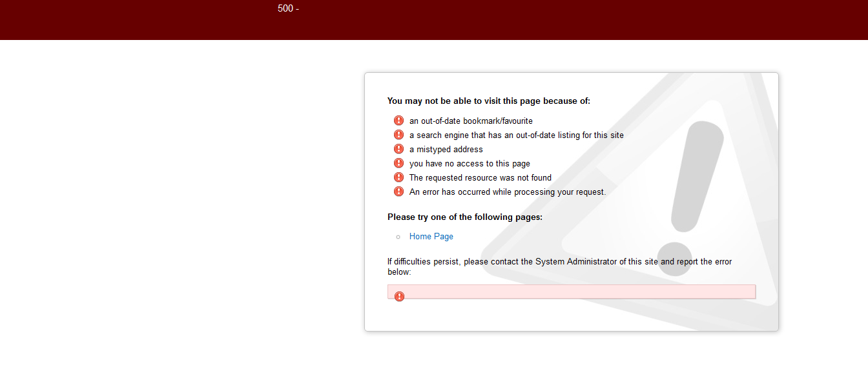Click the 'an out-of-date bookmark/favourite' text
The width and height of the screenshot is (868, 367).
pos(471,121)
